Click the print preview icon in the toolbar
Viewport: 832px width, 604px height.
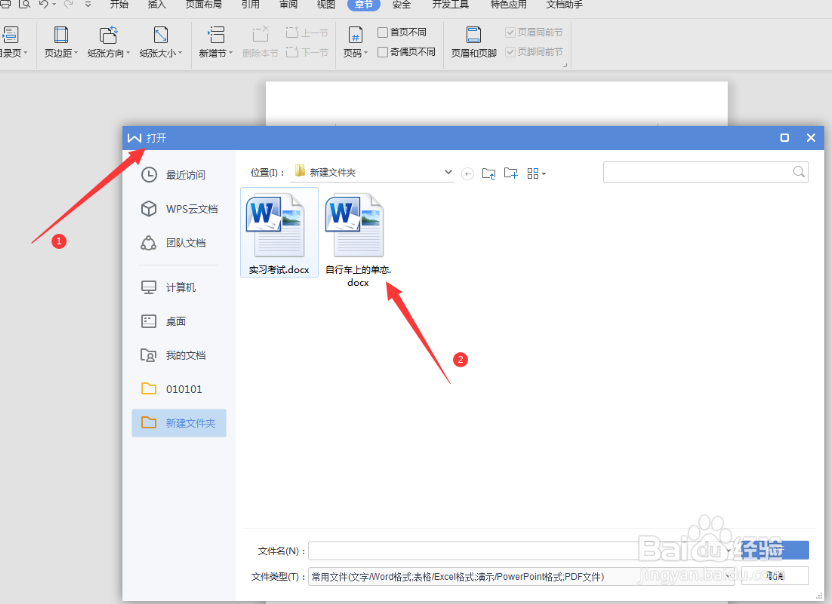(x=24, y=4)
